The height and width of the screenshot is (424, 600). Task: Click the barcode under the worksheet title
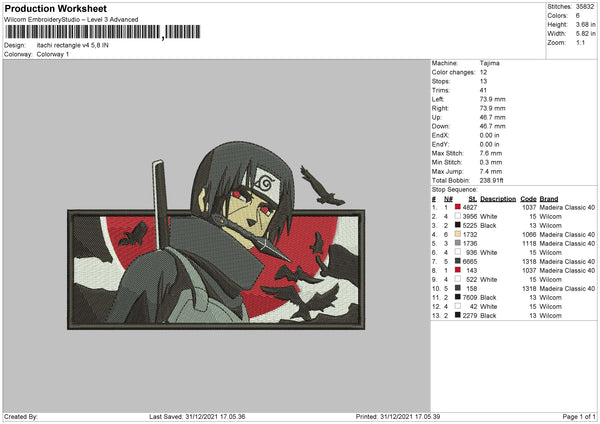(103, 32)
